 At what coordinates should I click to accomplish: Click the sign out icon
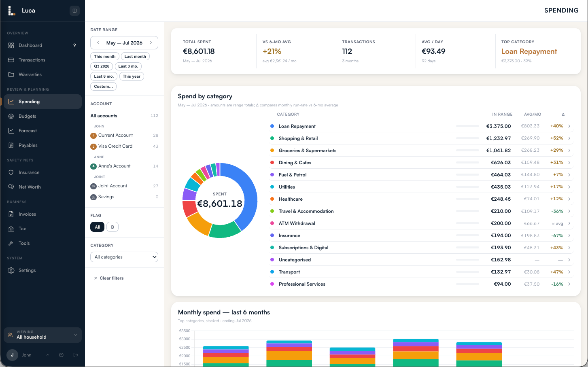pyautogui.click(x=76, y=355)
